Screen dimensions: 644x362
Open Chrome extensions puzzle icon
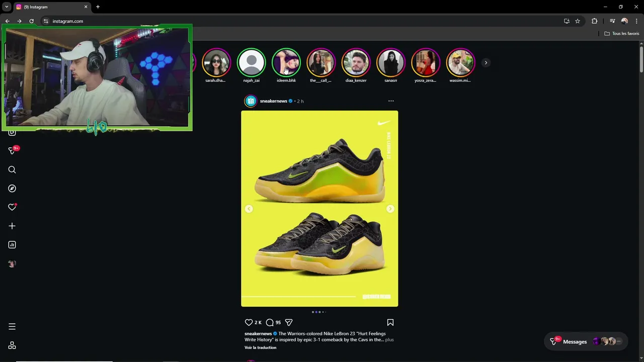tap(594, 21)
